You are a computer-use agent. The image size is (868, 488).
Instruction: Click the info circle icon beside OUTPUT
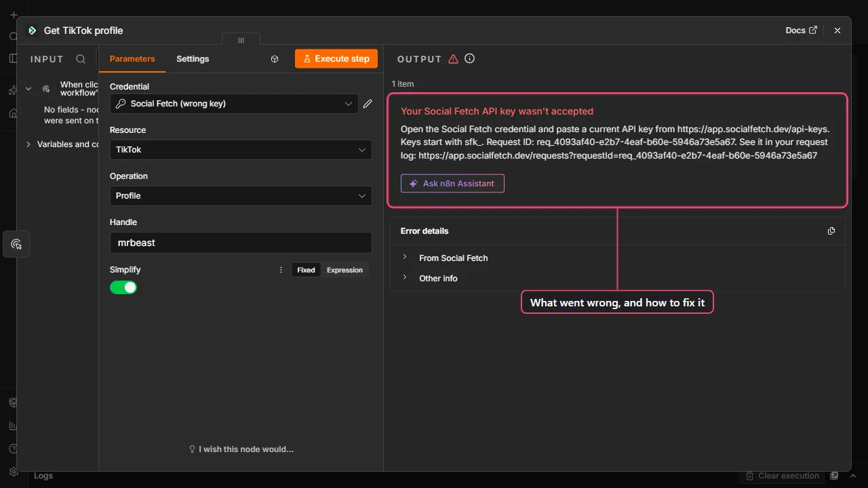tap(469, 58)
